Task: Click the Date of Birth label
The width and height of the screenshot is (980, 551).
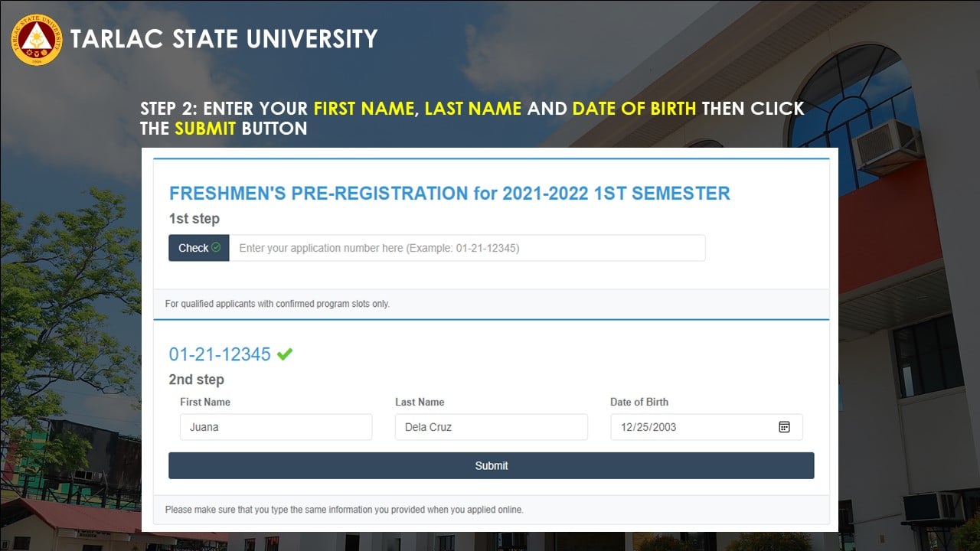Action: click(x=639, y=402)
